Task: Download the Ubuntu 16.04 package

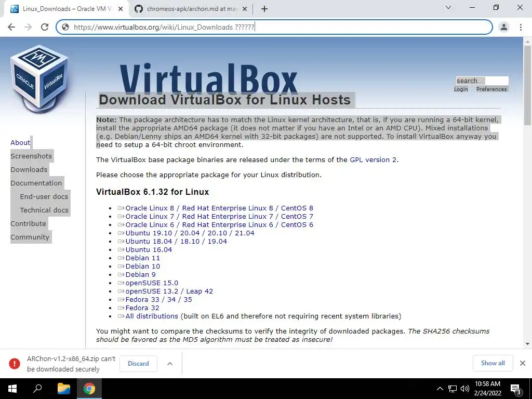Action: coord(149,250)
